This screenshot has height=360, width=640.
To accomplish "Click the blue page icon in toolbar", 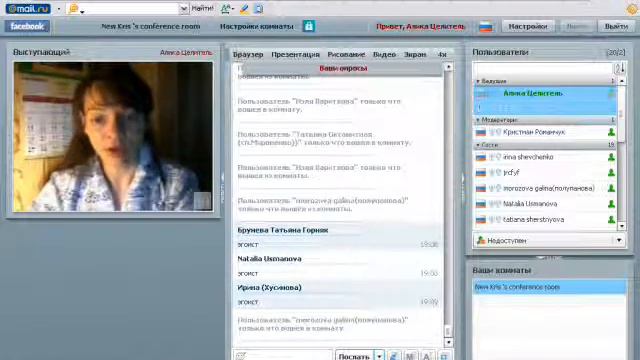I will click(x=259, y=9).
